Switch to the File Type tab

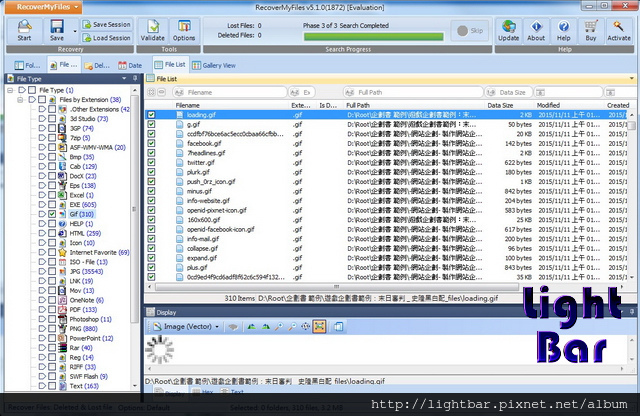(64, 65)
